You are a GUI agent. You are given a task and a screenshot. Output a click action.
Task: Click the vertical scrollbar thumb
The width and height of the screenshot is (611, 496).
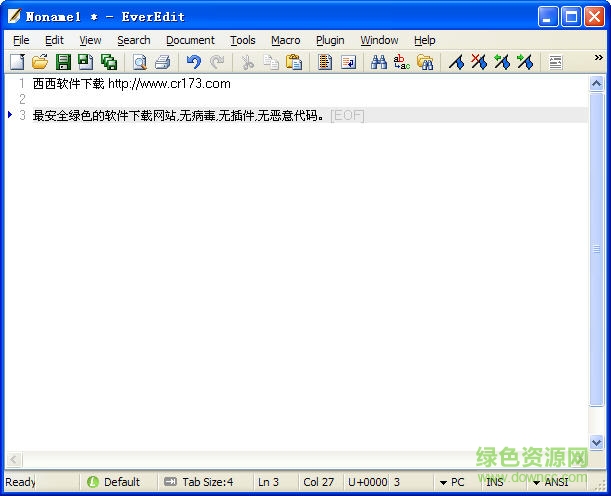tap(597, 249)
